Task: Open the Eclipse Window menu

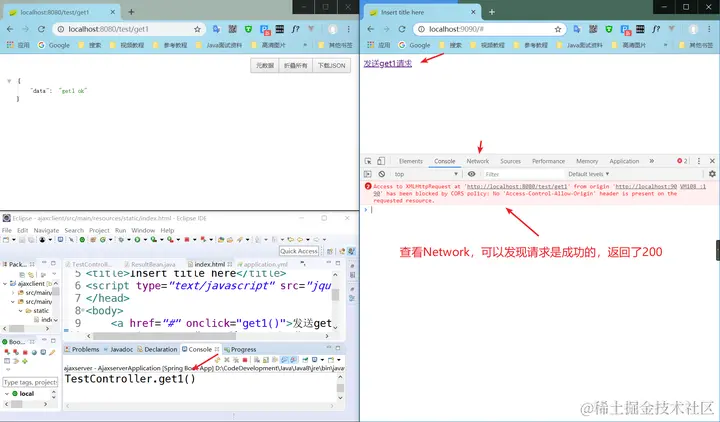Action: (143, 230)
